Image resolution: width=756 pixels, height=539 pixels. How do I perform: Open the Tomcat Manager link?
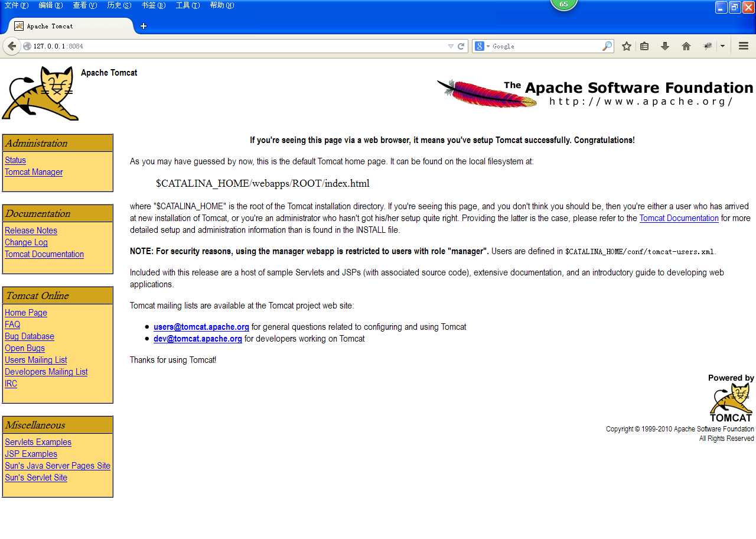click(34, 172)
